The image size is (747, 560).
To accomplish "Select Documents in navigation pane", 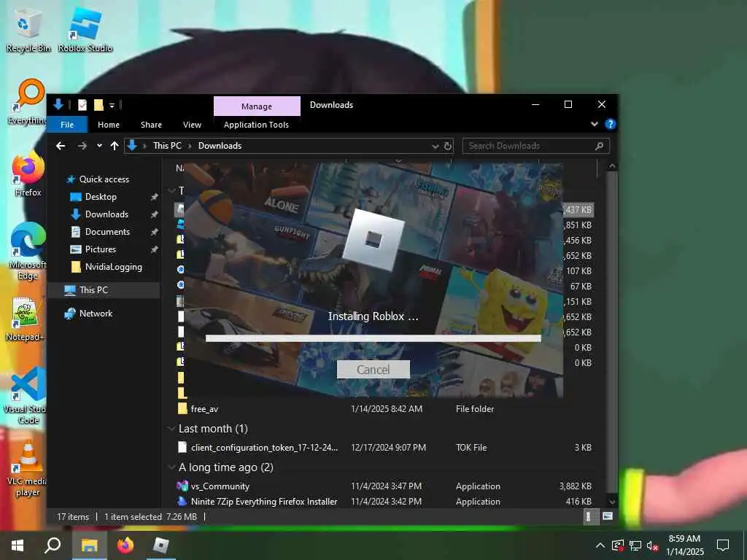I will tap(107, 232).
